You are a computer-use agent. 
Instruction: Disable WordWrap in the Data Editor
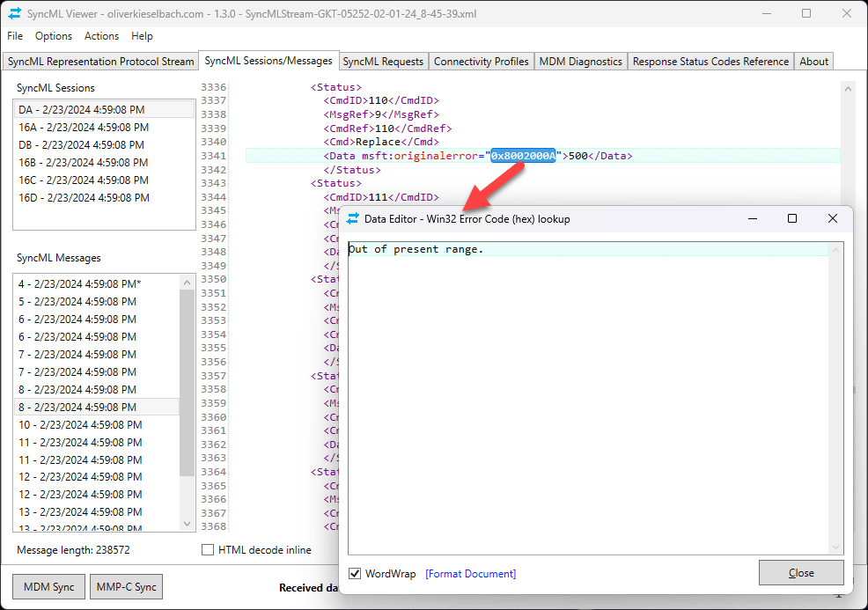click(353, 573)
